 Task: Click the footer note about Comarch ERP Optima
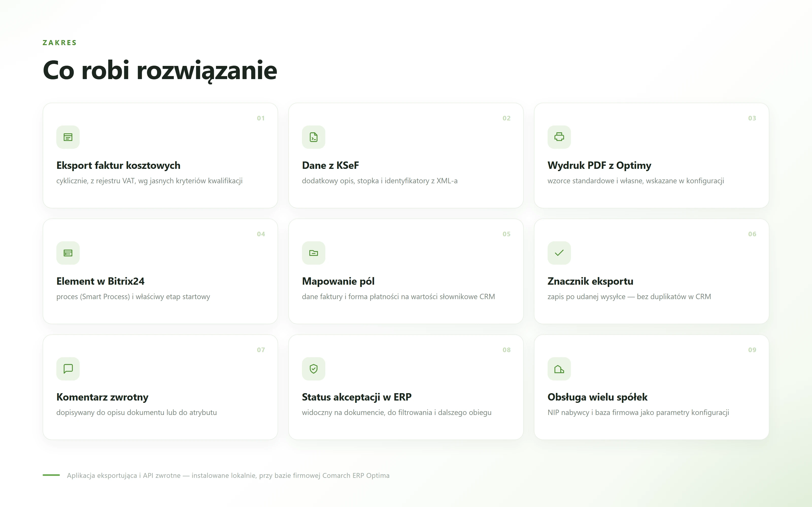228,476
